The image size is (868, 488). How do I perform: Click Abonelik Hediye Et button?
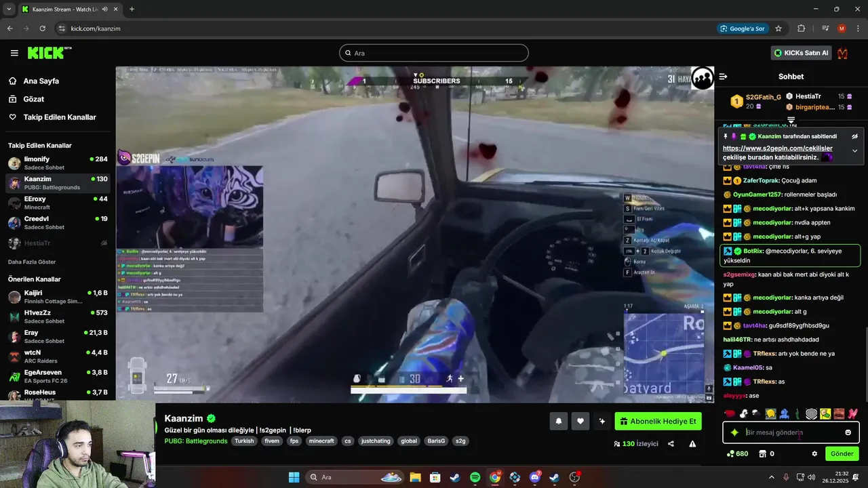click(x=658, y=422)
